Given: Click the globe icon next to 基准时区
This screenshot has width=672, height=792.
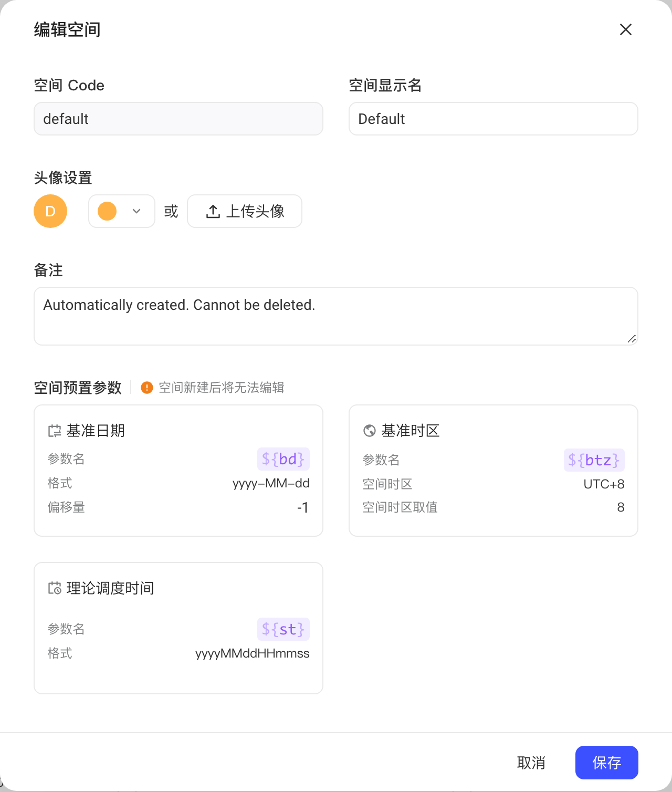Looking at the screenshot, I should tap(370, 431).
